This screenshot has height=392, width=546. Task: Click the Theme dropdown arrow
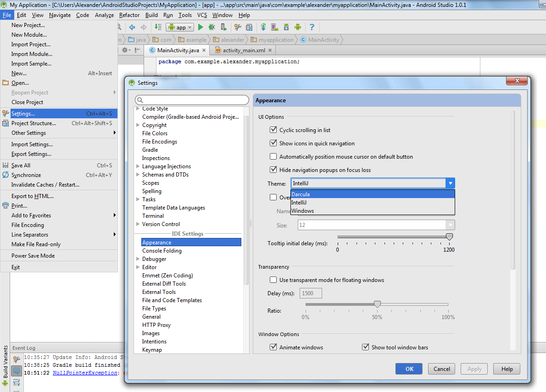(450, 183)
